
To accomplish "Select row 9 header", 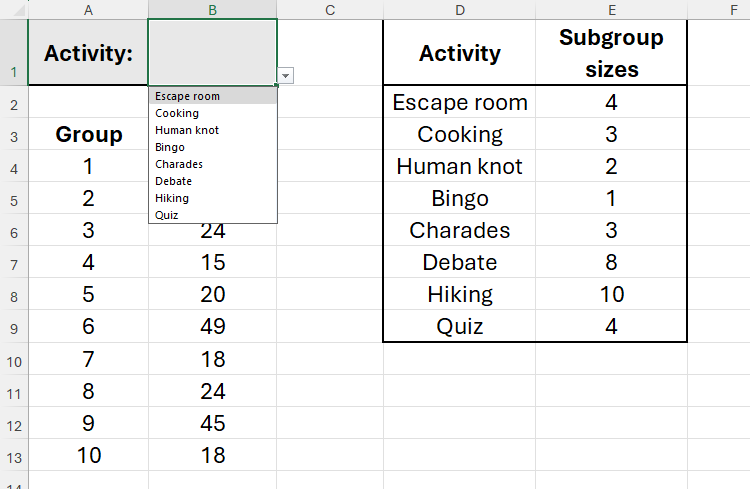I will tap(13, 326).
